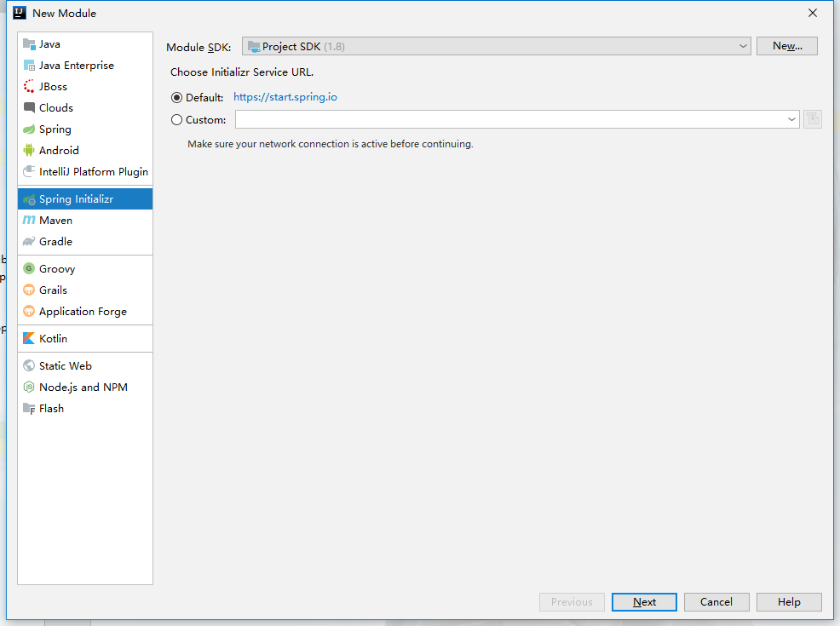Click the Maven m icon
This screenshot has width=840, height=626.
[29, 220]
